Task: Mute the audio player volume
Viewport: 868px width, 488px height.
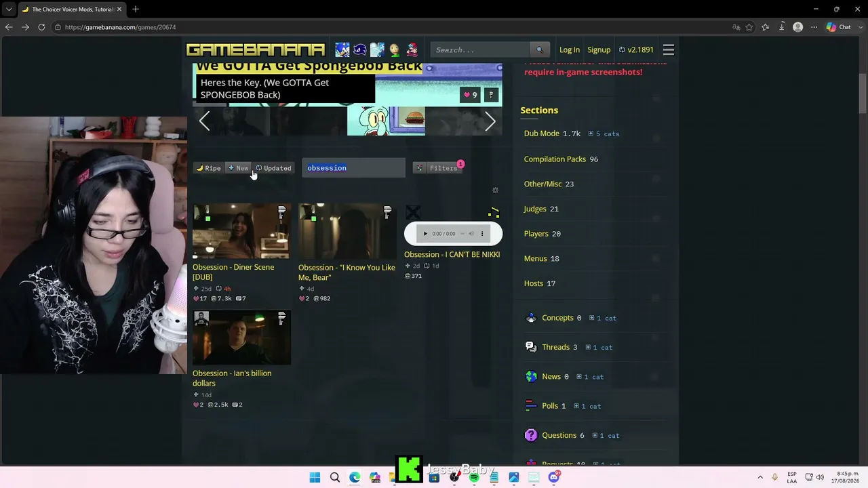Action: click(471, 234)
